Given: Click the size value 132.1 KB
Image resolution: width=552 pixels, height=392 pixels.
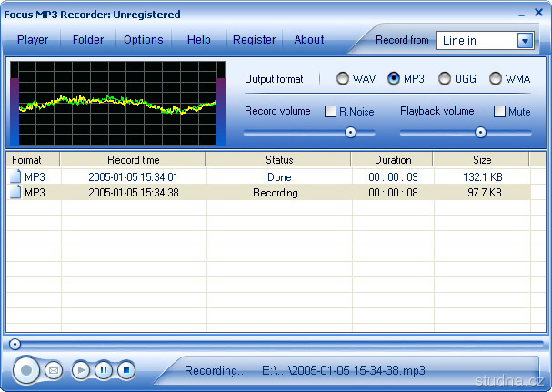Looking at the screenshot, I should 483,176.
